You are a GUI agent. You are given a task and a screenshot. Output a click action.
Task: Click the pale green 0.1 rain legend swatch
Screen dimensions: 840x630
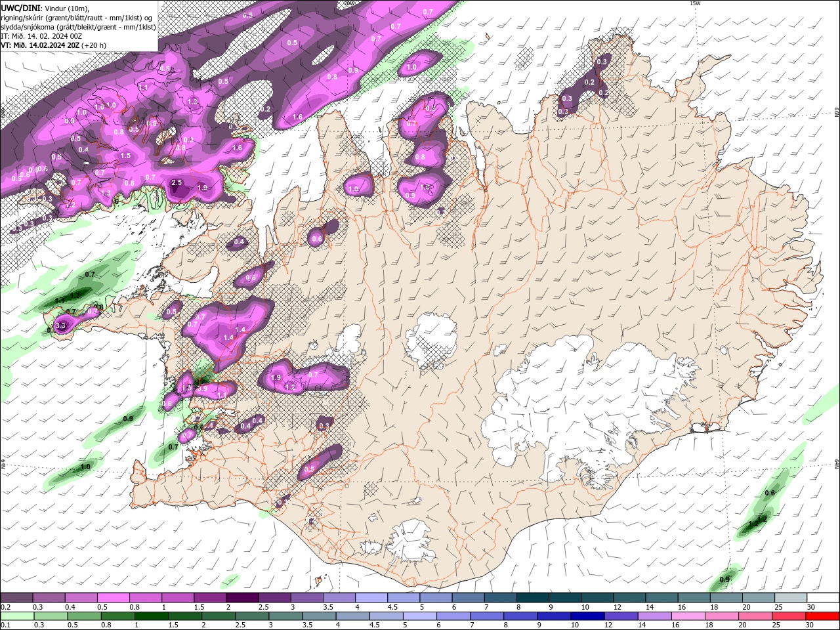tap(17, 616)
